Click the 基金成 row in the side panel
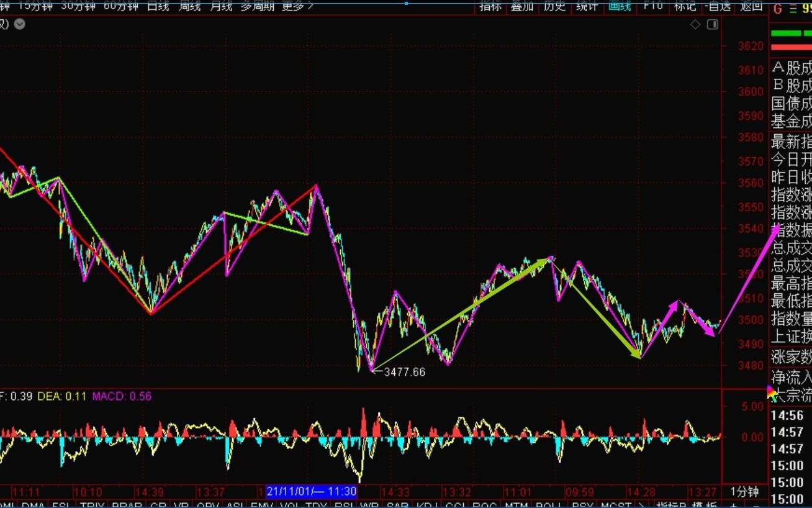The image size is (812, 508). point(791,121)
